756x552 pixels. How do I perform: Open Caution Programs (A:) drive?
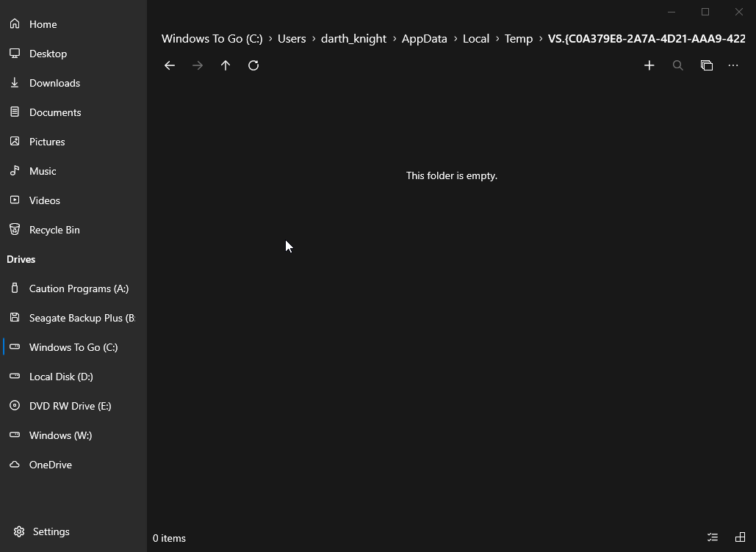(73, 288)
